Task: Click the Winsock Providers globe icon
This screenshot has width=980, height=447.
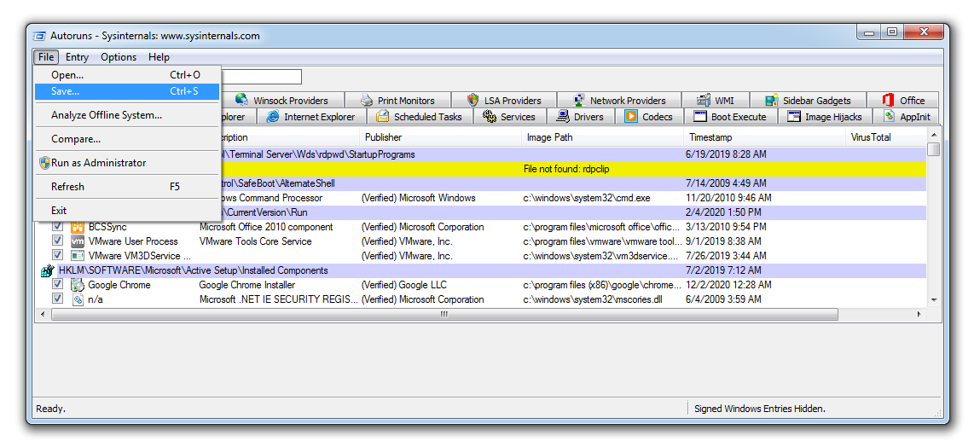Action: (241, 100)
